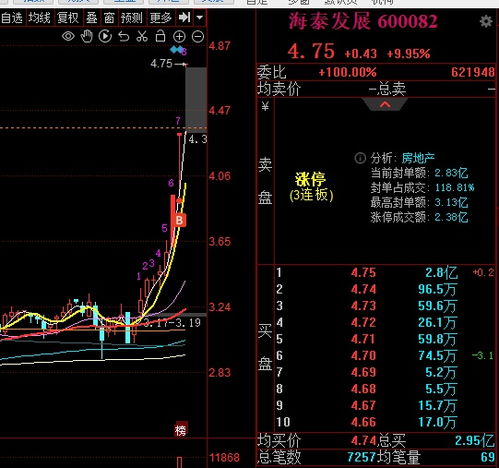Click the 当前封单额 2.83亿 entry

pos(419,173)
